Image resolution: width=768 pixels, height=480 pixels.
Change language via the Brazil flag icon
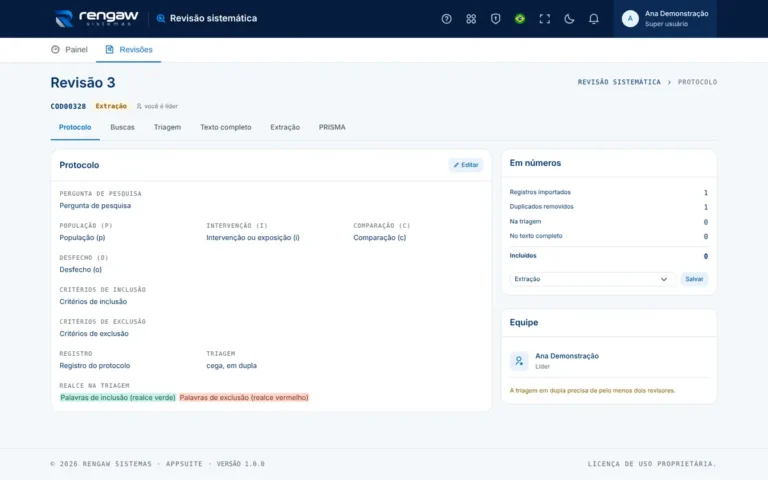(520, 19)
